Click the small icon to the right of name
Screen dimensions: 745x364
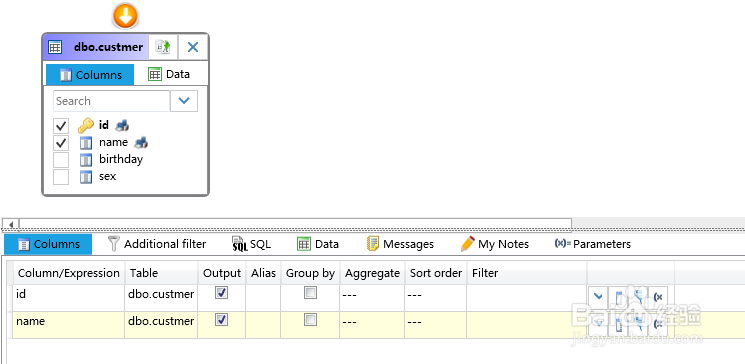pos(141,142)
